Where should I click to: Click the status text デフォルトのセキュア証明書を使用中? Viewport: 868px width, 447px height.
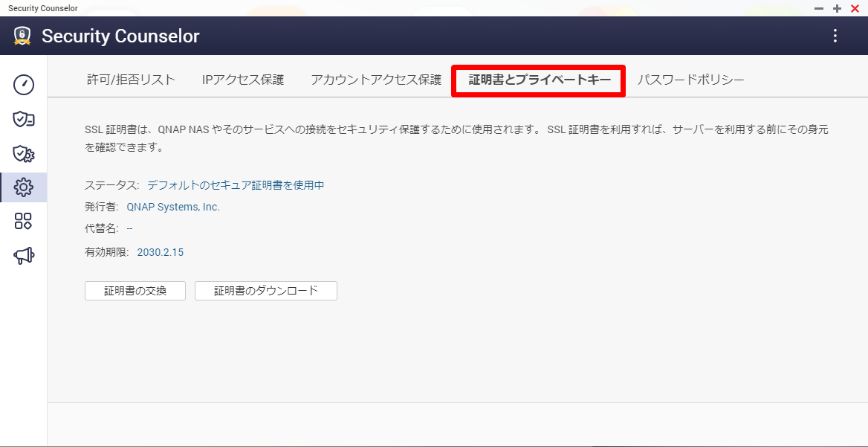click(x=236, y=185)
